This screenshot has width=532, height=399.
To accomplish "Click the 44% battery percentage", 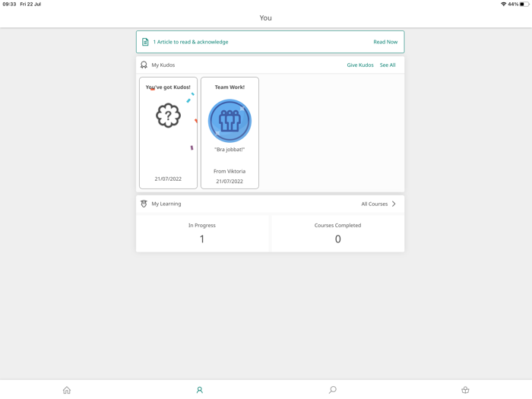I will 513,4.
